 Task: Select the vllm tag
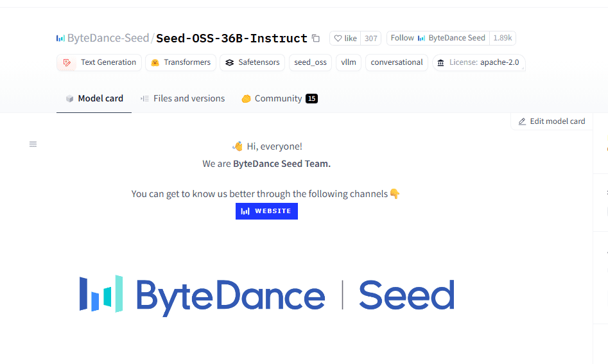pyautogui.click(x=349, y=62)
